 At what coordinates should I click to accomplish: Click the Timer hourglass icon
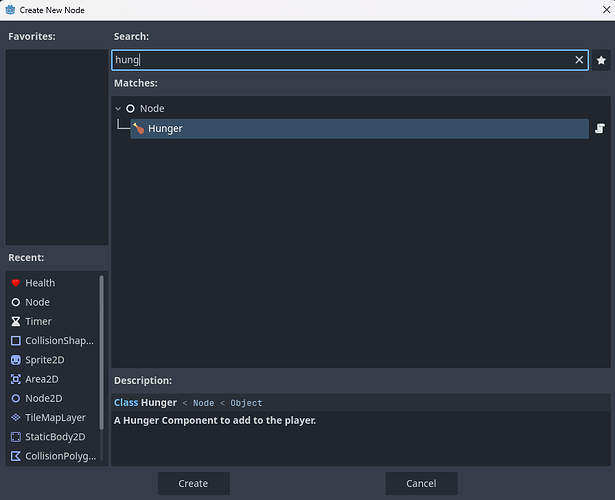coord(16,322)
